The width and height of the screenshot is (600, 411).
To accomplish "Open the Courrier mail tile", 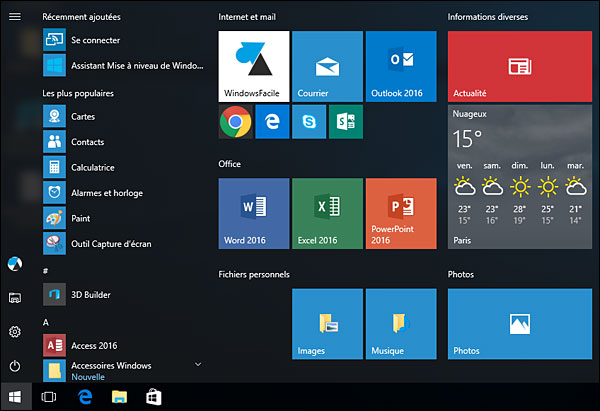I will pos(328,67).
